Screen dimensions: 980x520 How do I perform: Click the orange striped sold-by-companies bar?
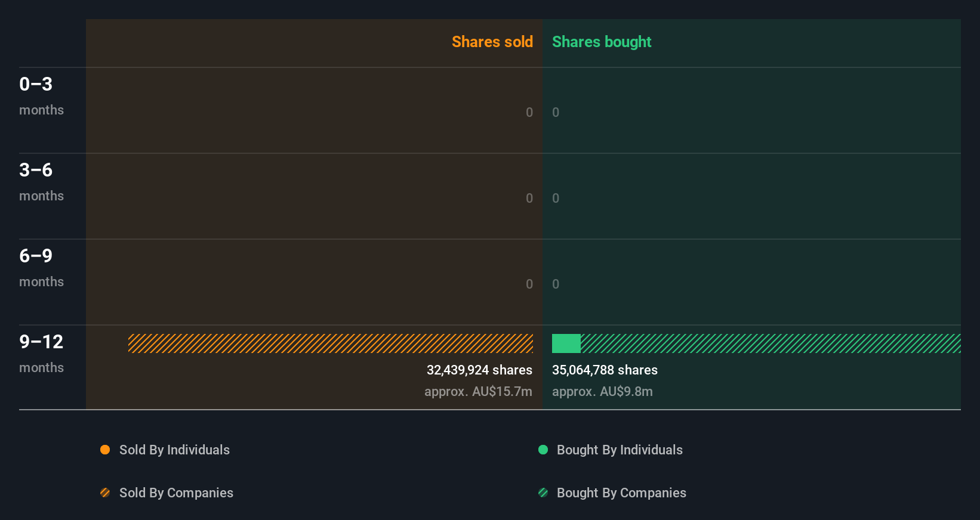click(331, 343)
